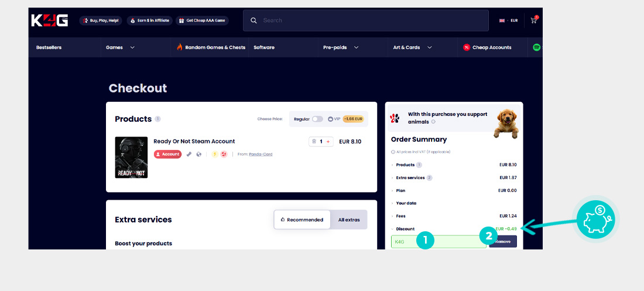Go to Bestsellers

pos(49,47)
